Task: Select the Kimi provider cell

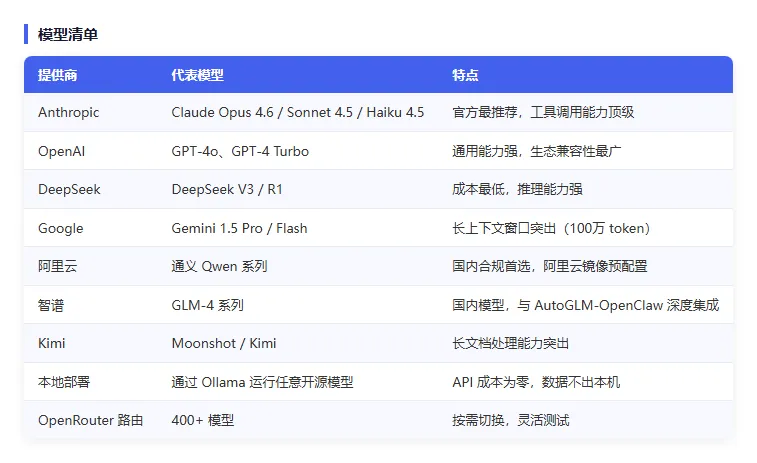Action: coord(52,343)
